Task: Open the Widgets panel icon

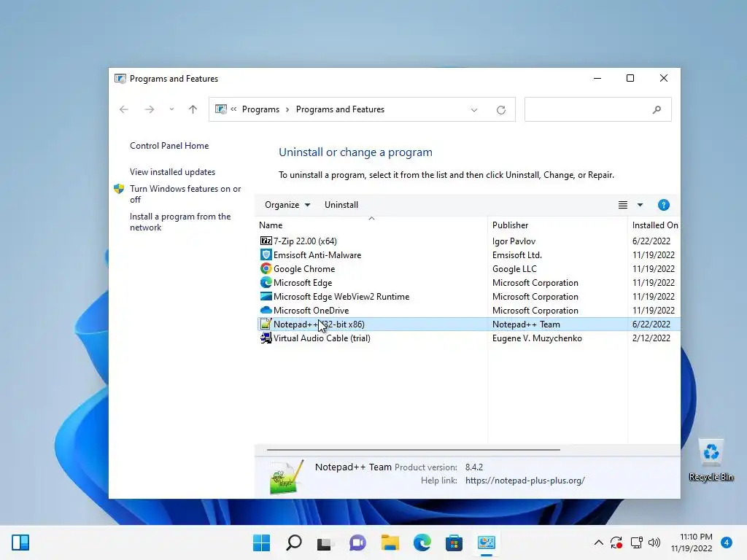Action: (20, 542)
